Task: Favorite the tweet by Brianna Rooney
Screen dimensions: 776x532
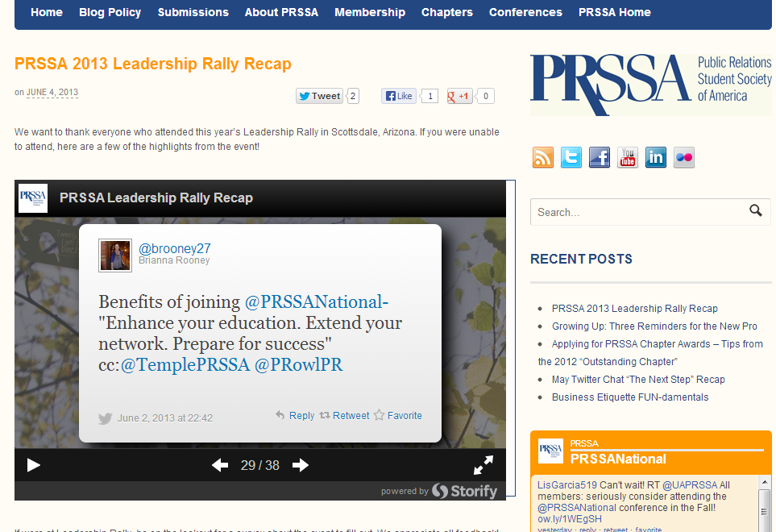Action: pos(398,416)
